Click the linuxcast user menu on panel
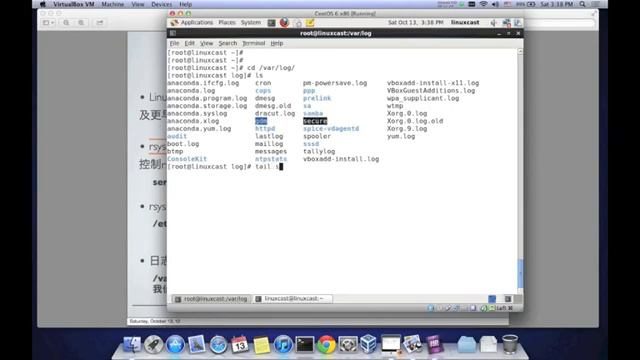 point(465,22)
